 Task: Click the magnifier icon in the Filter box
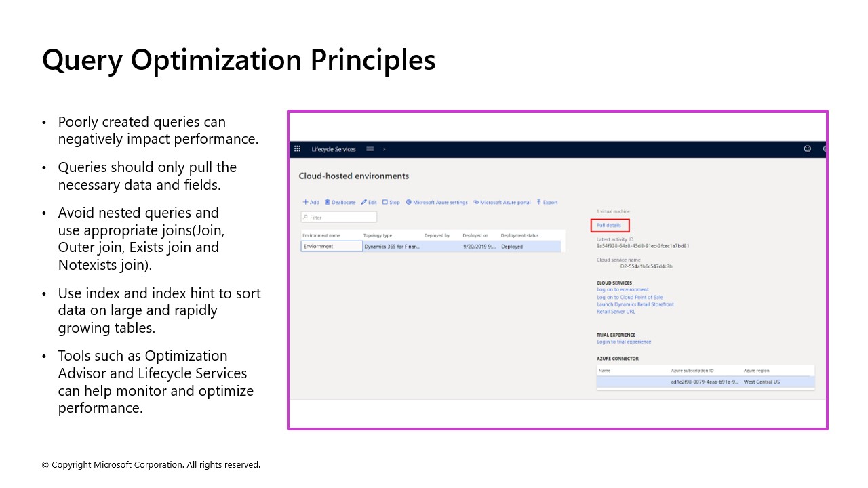coord(307,216)
